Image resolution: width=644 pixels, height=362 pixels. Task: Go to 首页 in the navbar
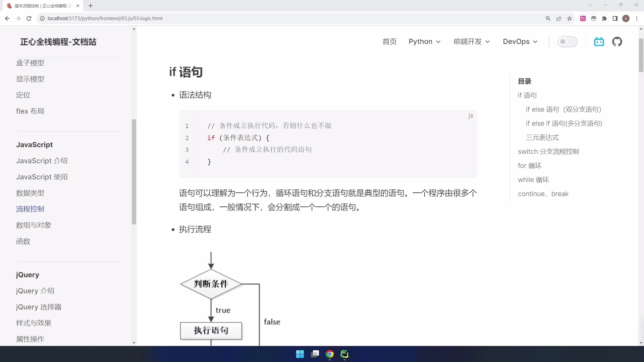click(389, 42)
